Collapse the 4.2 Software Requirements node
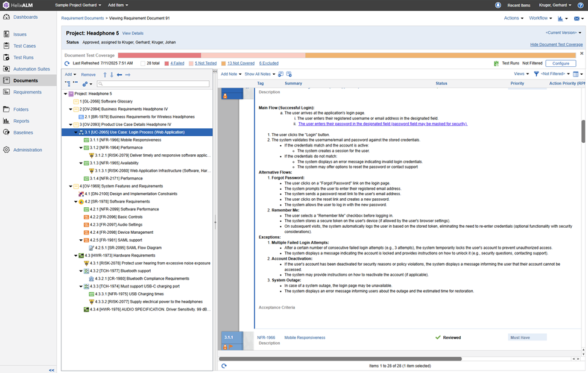This screenshot has height=373, width=588. tap(75, 202)
